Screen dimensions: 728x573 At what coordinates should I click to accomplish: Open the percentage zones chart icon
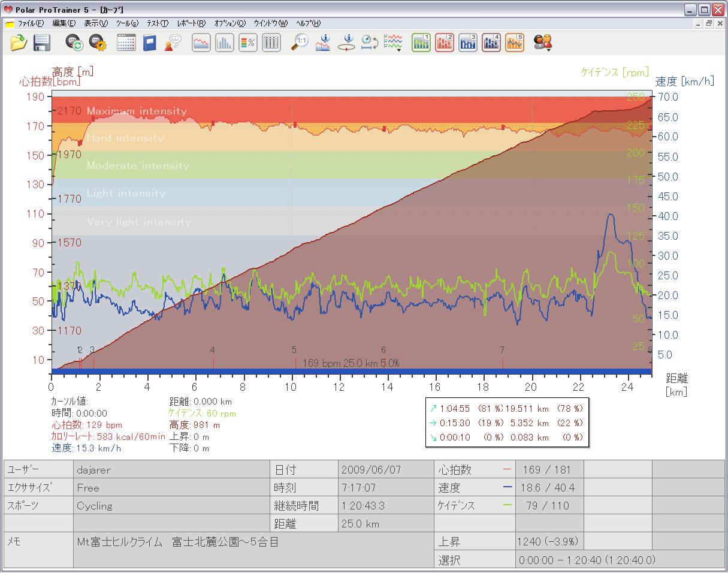[248, 43]
